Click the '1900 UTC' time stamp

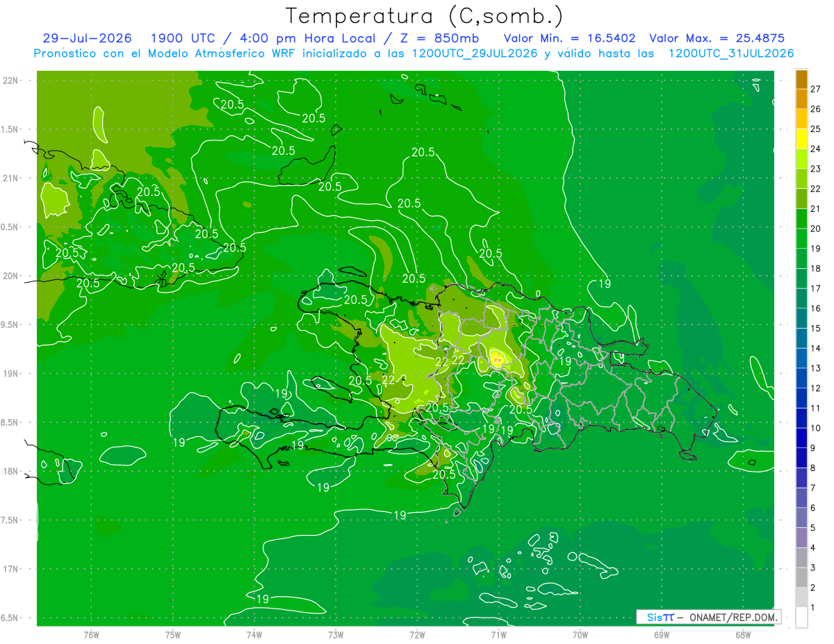(181, 39)
